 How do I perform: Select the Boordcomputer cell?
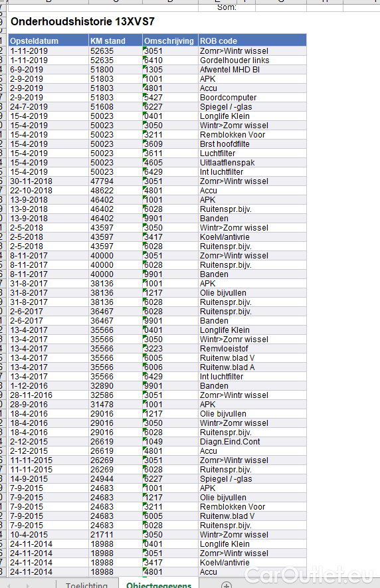tap(252, 98)
